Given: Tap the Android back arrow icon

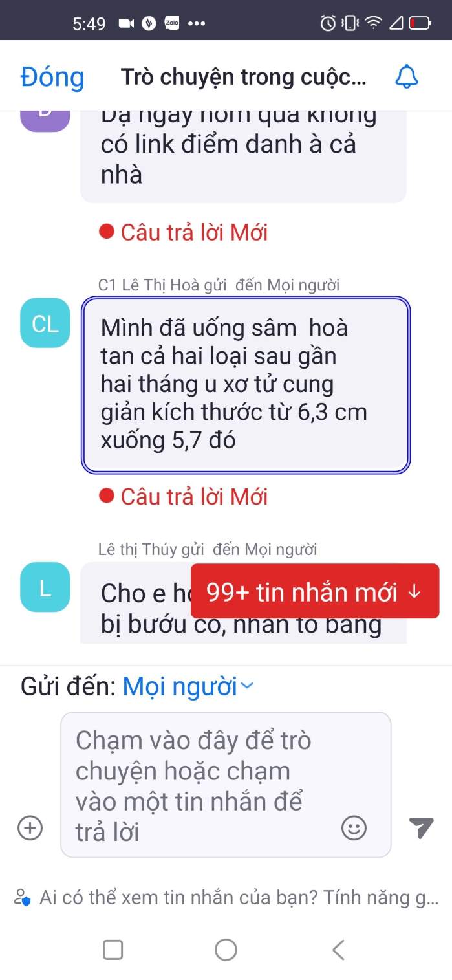Looking at the screenshot, I should coord(338,950).
